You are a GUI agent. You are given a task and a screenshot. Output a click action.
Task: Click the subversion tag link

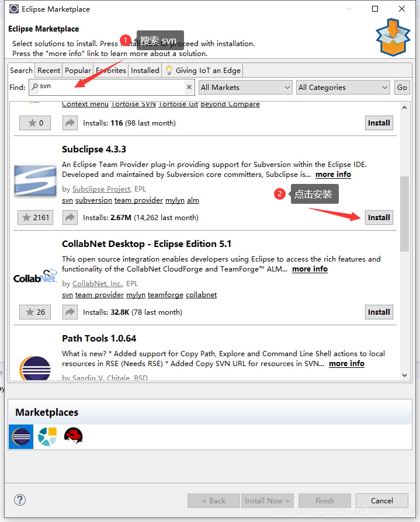click(x=93, y=200)
